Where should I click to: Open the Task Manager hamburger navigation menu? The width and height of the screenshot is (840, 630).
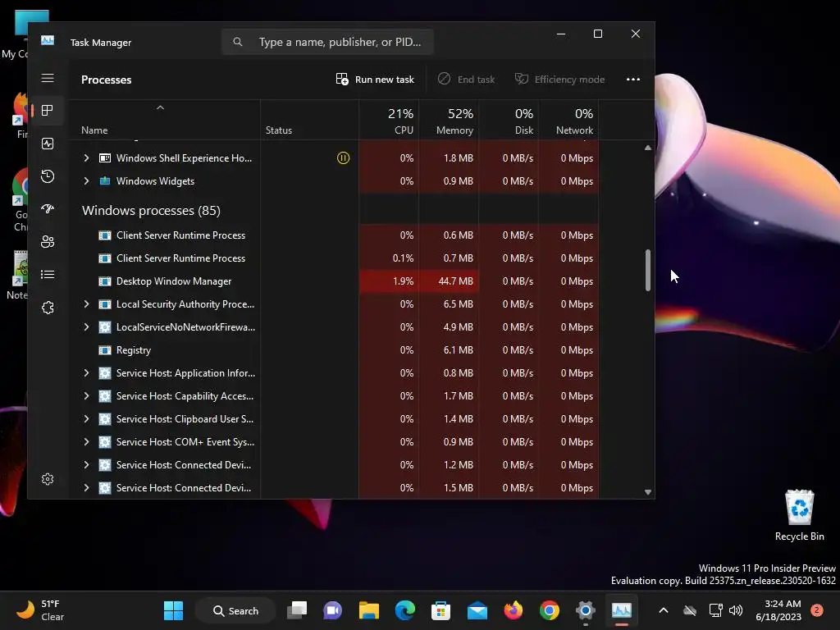[x=47, y=78]
